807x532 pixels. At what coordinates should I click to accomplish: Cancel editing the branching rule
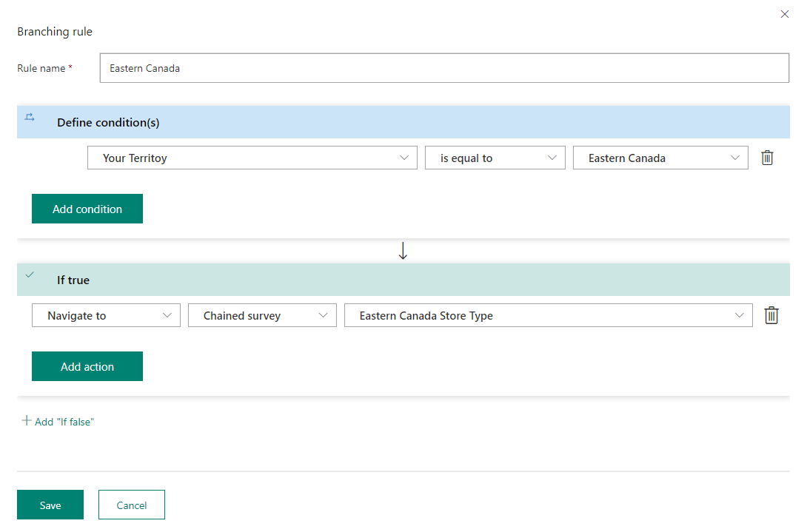pos(131,505)
